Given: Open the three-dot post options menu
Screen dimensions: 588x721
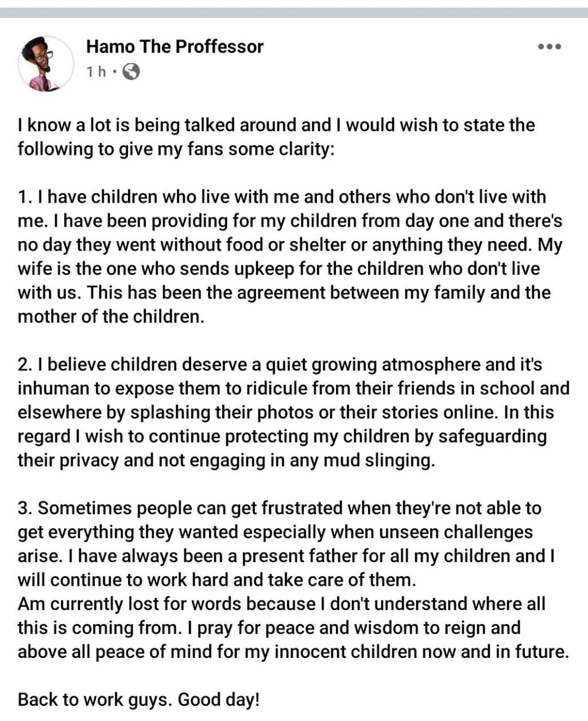Looking at the screenshot, I should [549, 47].
